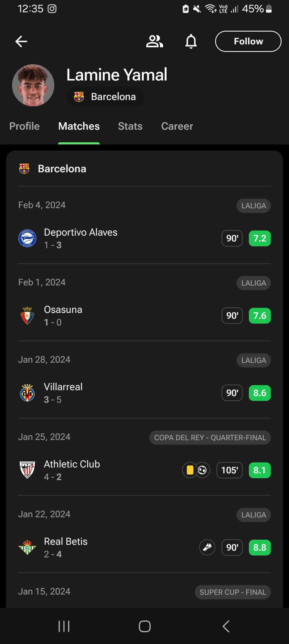Open the Barcelona club chip
Screen dimensions: 289x644
(x=106, y=97)
